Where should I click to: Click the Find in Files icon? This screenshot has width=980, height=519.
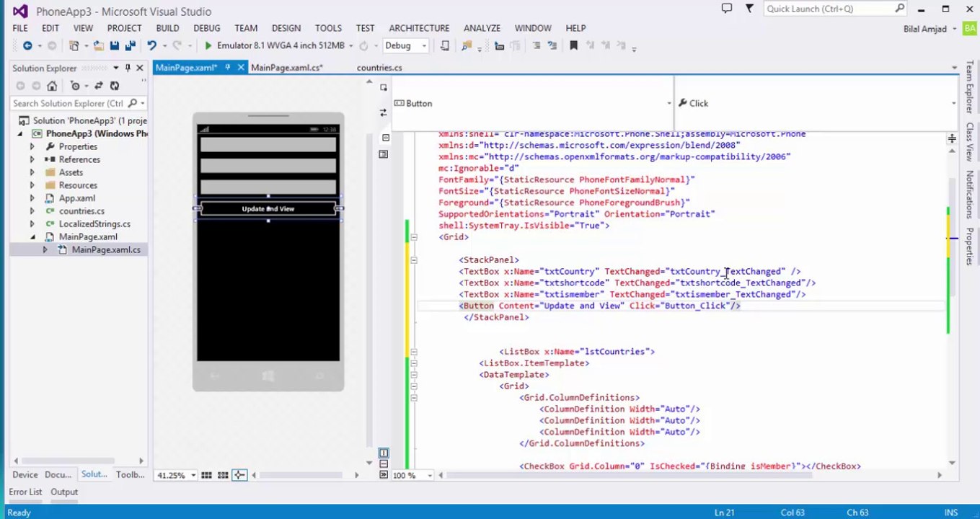[467, 45]
